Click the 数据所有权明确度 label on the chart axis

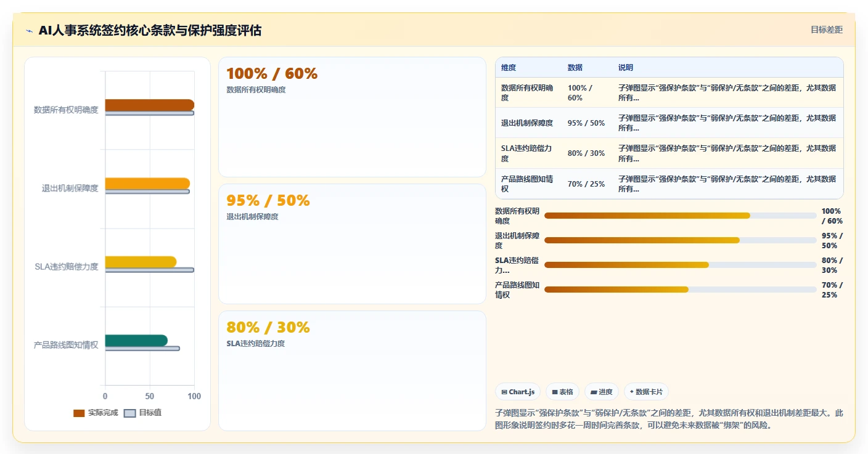pyautogui.click(x=66, y=110)
